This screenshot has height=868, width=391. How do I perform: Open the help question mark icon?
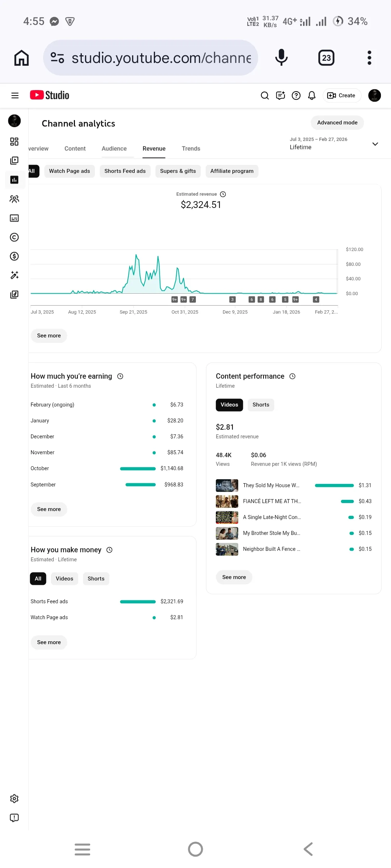click(296, 95)
